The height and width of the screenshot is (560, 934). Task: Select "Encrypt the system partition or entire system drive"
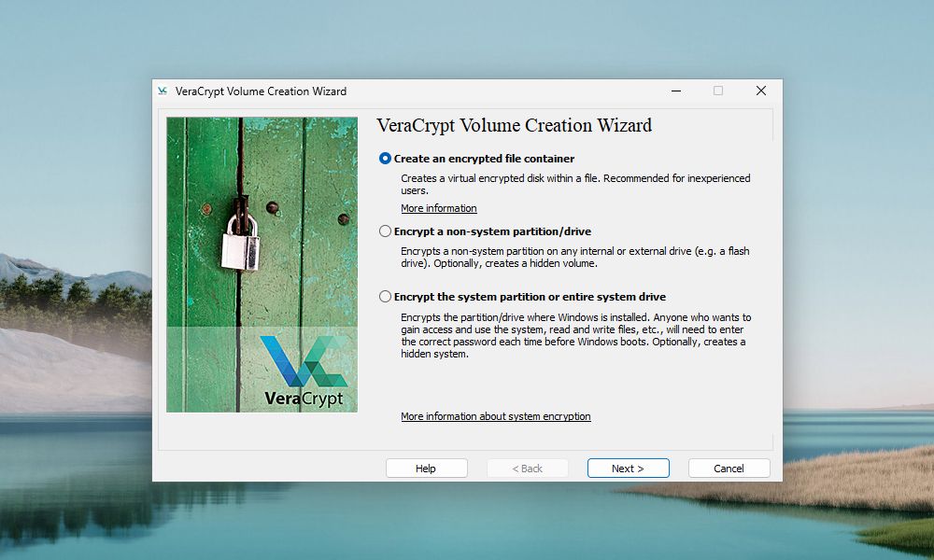point(385,296)
